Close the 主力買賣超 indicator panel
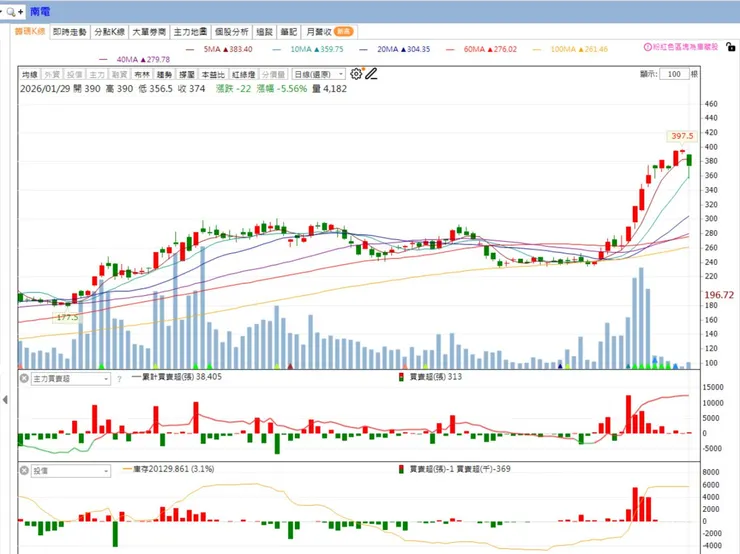The height and width of the screenshot is (554, 740). click(24, 378)
